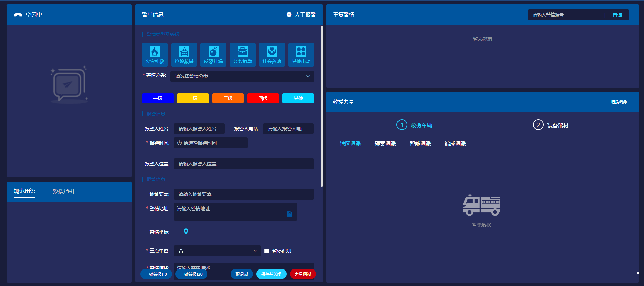Switch to the 预案调派 tab
This screenshot has width=644, height=286.
click(x=385, y=144)
